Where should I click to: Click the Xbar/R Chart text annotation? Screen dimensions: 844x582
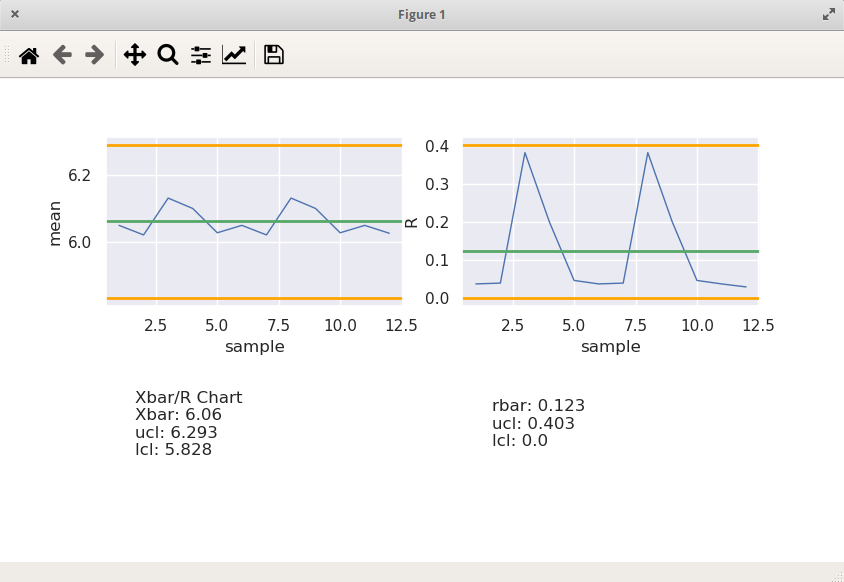[x=188, y=397]
